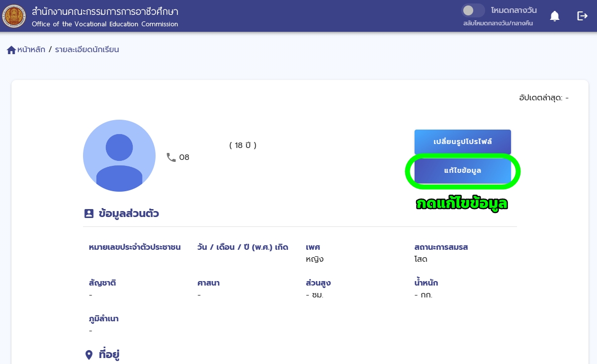Click the commission emblem logo
Viewport: 597px width, 364px height.
point(14,16)
